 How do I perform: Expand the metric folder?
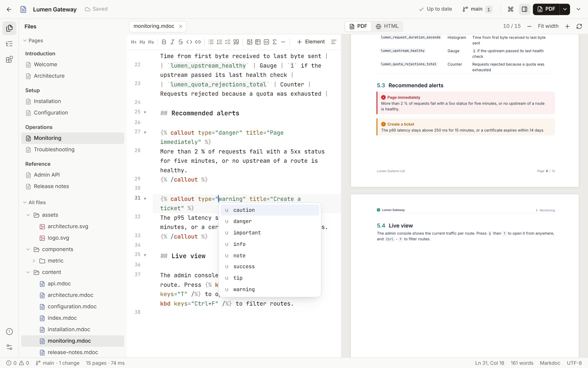pyautogui.click(x=34, y=261)
